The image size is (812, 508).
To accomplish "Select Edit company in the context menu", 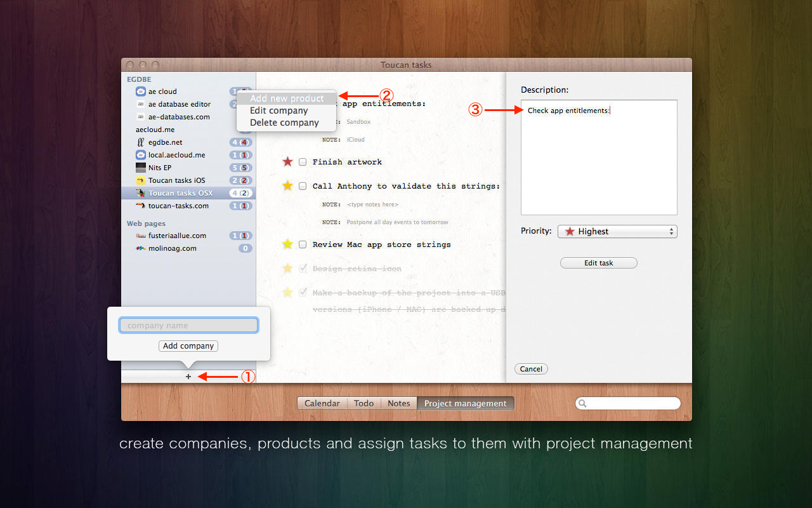I will pos(287,110).
